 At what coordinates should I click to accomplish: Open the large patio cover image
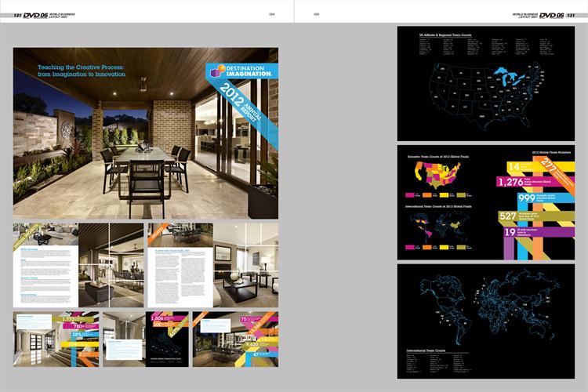(x=146, y=133)
